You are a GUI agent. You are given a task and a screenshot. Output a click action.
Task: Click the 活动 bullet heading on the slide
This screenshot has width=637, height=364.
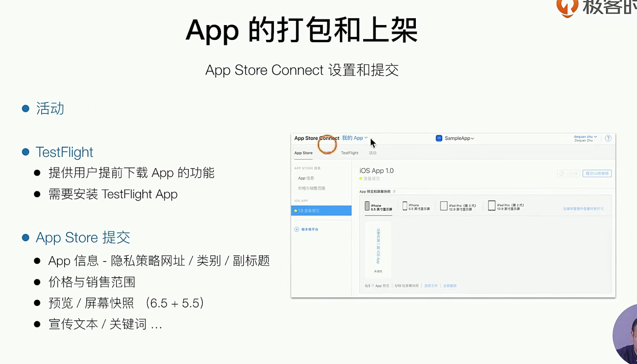50,108
